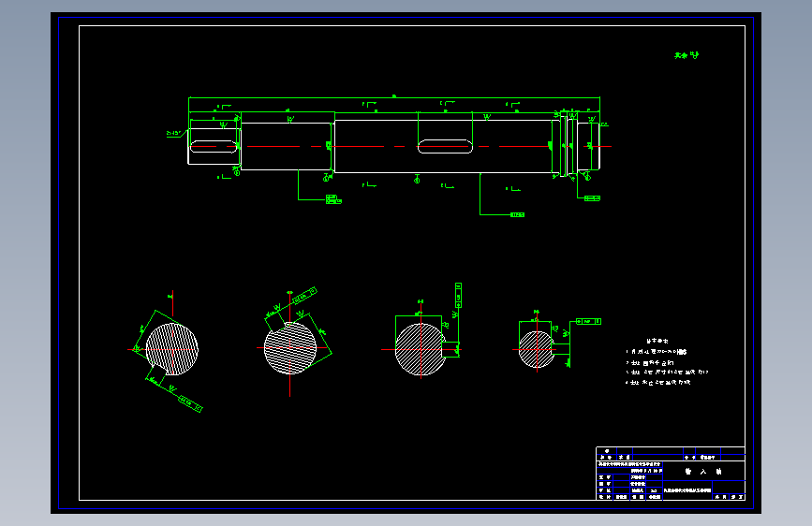812x526 pixels.
Task: Click the part name cell in the title block
Action: pos(703,471)
